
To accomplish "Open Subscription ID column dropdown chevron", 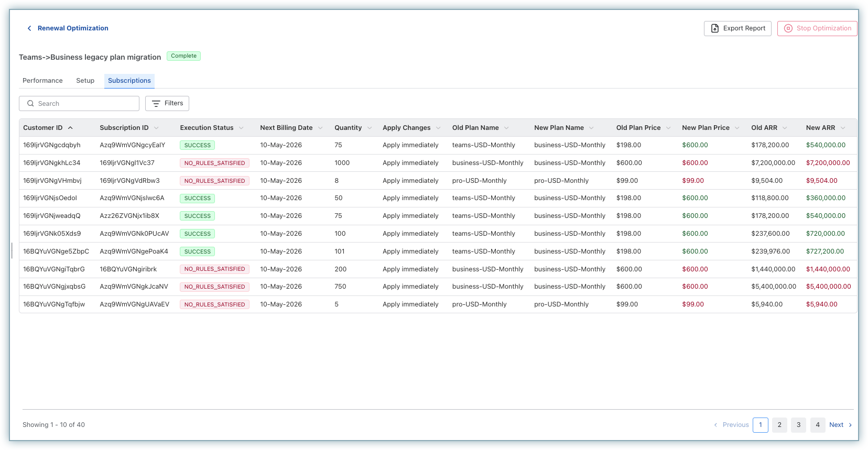I will point(156,128).
